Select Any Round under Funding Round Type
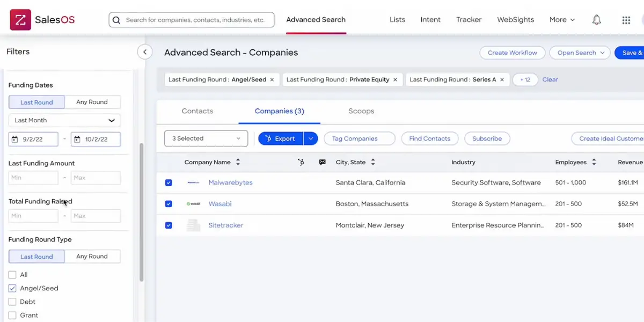The image size is (644, 322). coord(92,257)
